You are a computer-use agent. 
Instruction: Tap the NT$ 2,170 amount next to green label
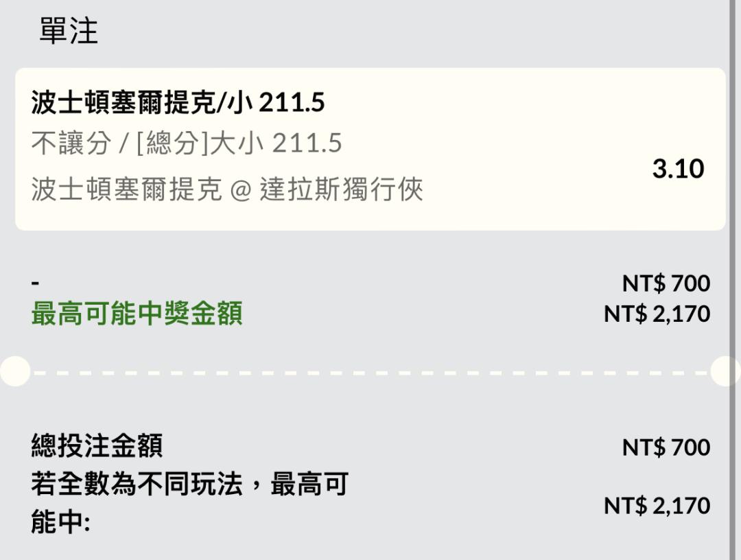[x=657, y=314]
